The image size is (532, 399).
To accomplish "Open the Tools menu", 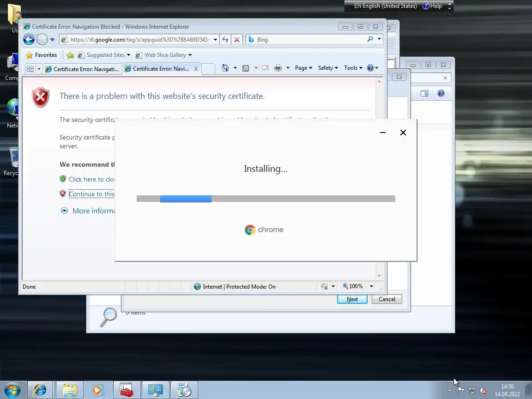I will (x=353, y=68).
